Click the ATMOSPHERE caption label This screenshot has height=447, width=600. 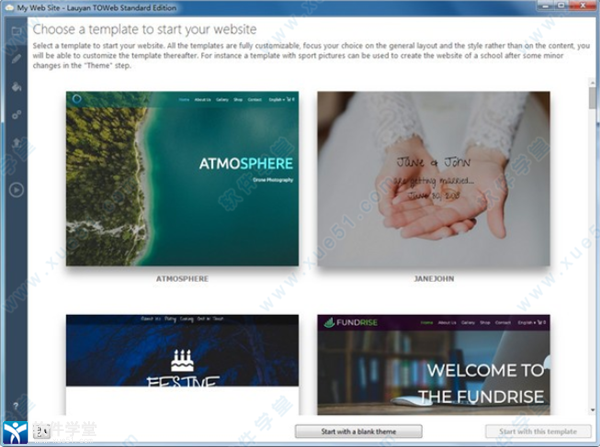182,280
